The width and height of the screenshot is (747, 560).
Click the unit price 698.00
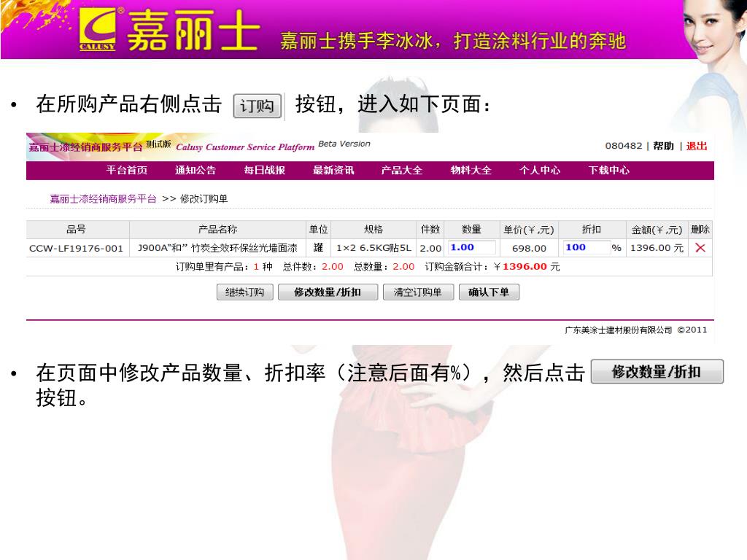coord(529,248)
